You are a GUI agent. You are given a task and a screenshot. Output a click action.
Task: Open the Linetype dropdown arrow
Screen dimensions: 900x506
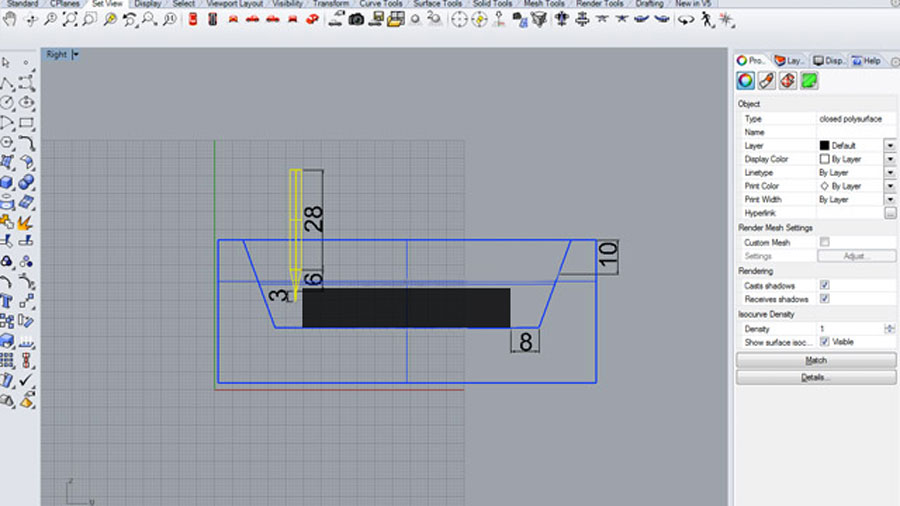pos(890,173)
